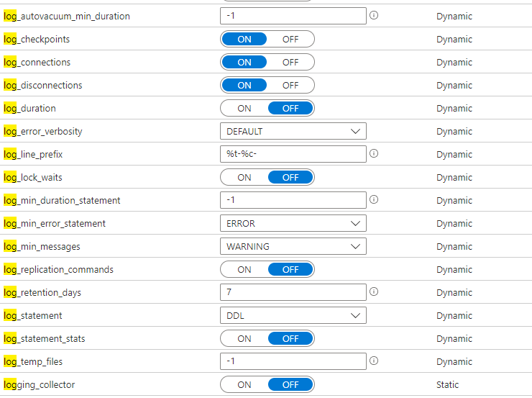Turn ON the log_lock_waits setting
532x398 pixels.
(244, 178)
